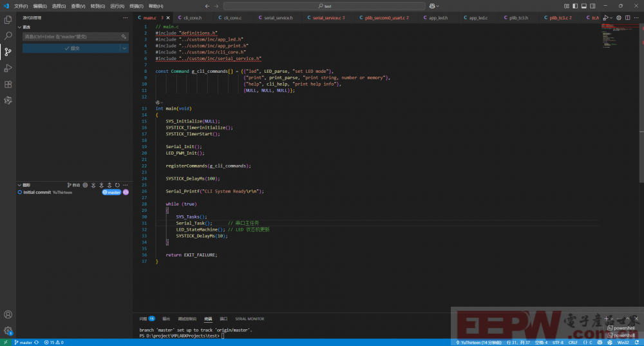Select the Initial commit row

pyautogui.click(x=74, y=192)
